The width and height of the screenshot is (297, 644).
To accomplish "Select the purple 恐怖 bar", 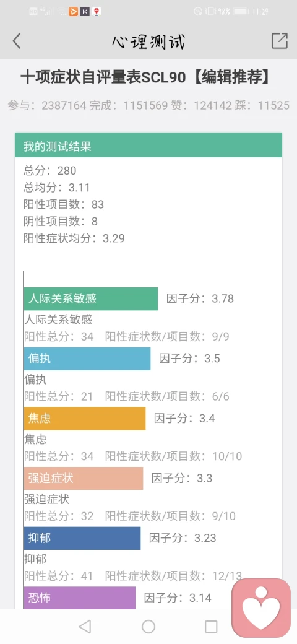I will 80,598.
